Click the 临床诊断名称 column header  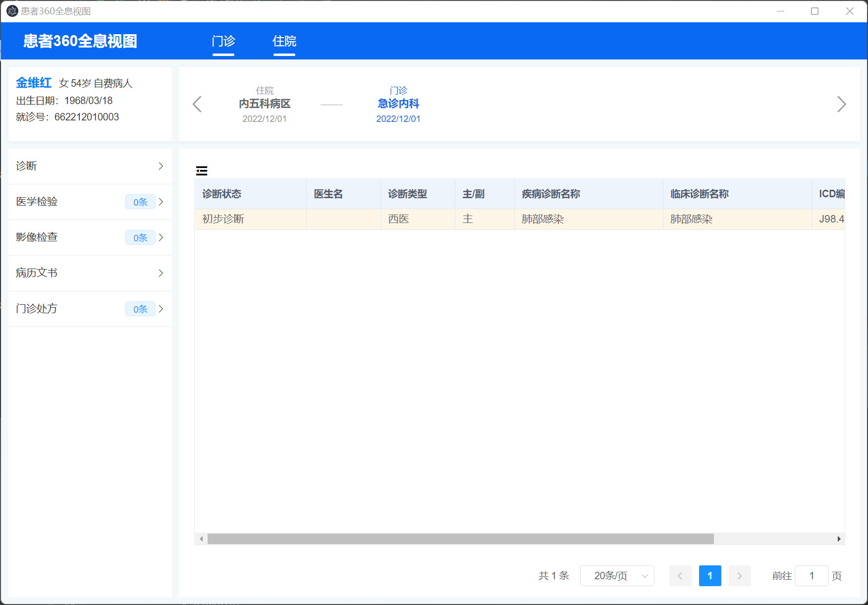pyautogui.click(x=737, y=194)
